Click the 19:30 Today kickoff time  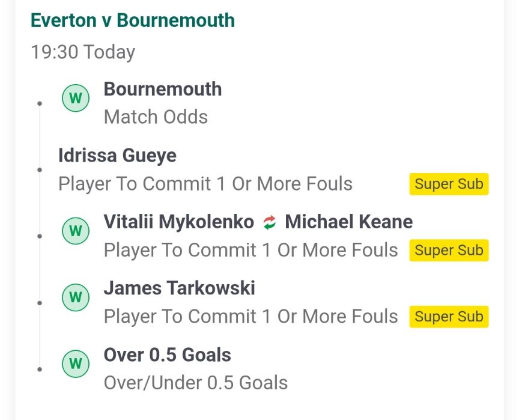pyautogui.click(x=83, y=52)
